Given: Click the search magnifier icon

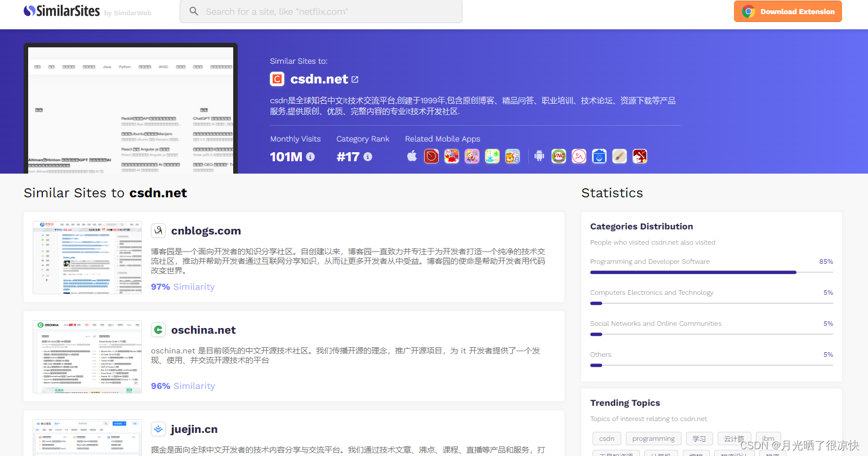Looking at the screenshot, I should [x=194, y=11].
